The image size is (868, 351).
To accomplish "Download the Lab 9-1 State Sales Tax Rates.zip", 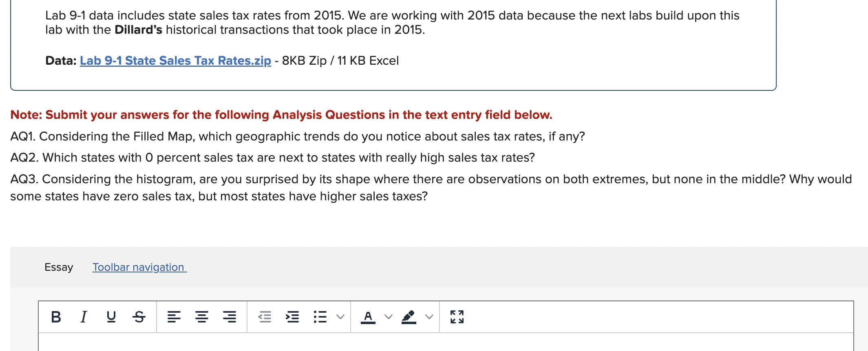I will pyautogui.click(x=175, y=60).
